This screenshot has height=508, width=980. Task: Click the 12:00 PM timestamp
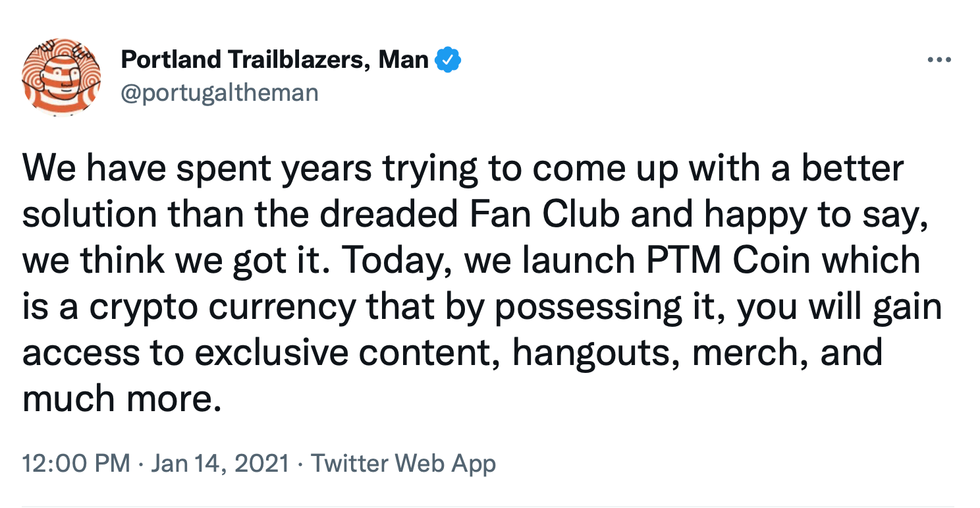click(x=76, y=463)
